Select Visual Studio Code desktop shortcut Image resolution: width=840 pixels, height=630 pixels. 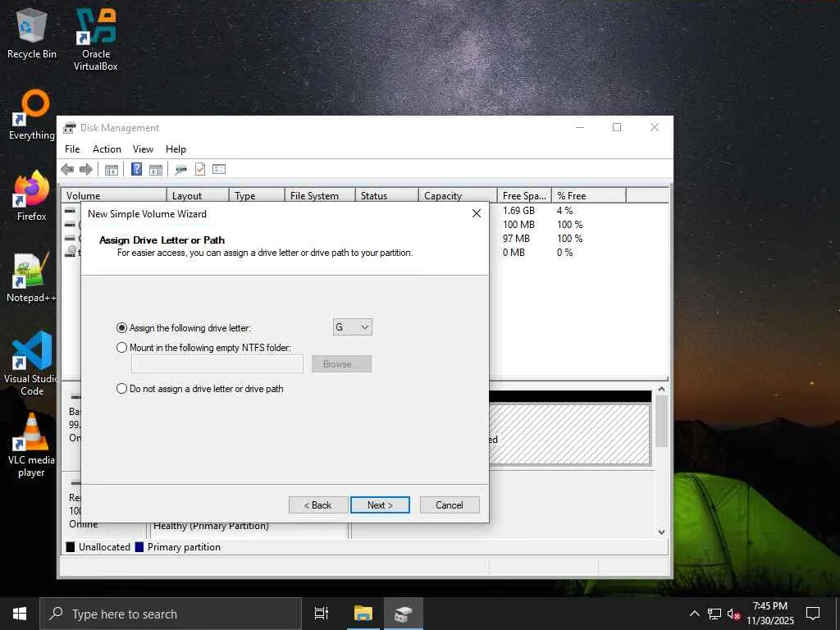(32, 364)
